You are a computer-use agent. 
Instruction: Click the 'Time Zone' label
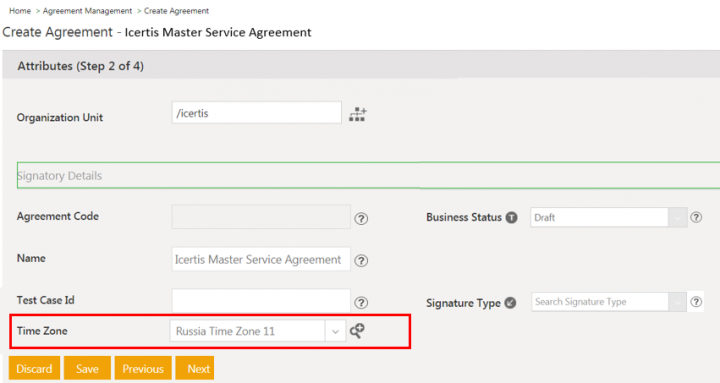tap(42, 331)
